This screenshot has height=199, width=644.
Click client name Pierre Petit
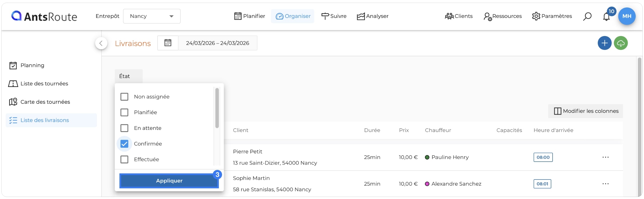coord(247,152)
